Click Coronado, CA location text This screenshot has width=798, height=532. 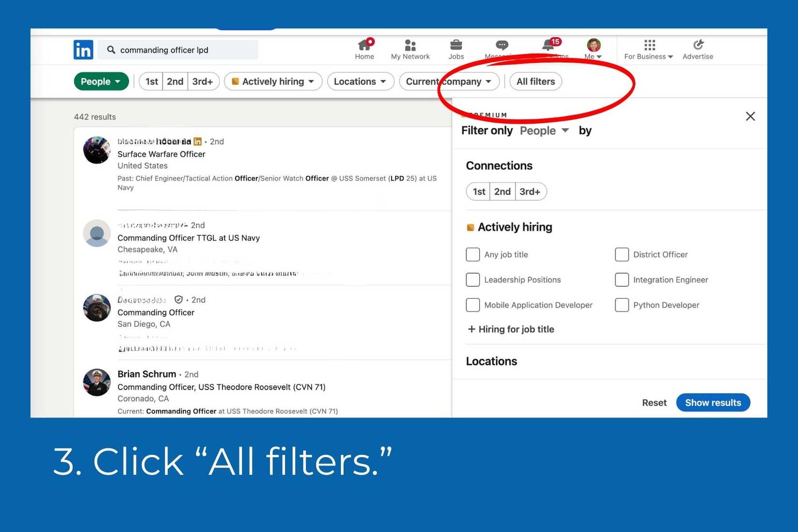click(143, 399)
